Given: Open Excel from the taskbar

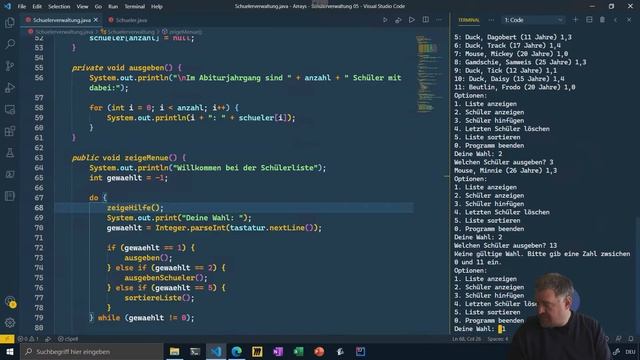Looking at the screenshot, I should pyautogui.click(x=299, y=351).
